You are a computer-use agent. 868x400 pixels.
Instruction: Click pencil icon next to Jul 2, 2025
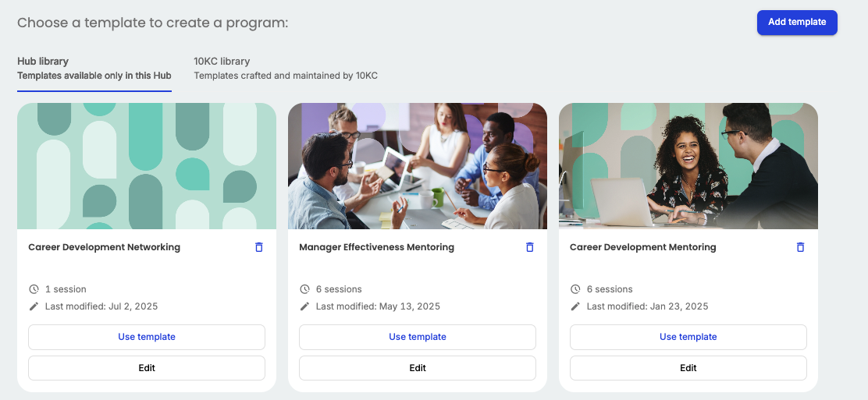[34, 306]
